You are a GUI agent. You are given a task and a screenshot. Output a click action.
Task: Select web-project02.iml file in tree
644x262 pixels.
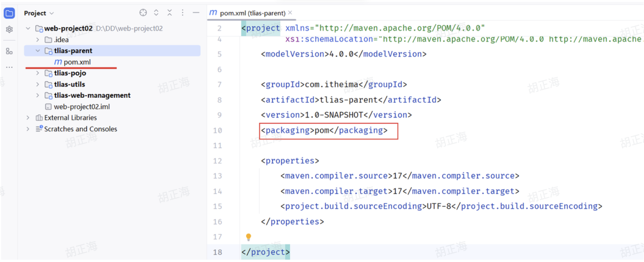click(x=81, y=107)
